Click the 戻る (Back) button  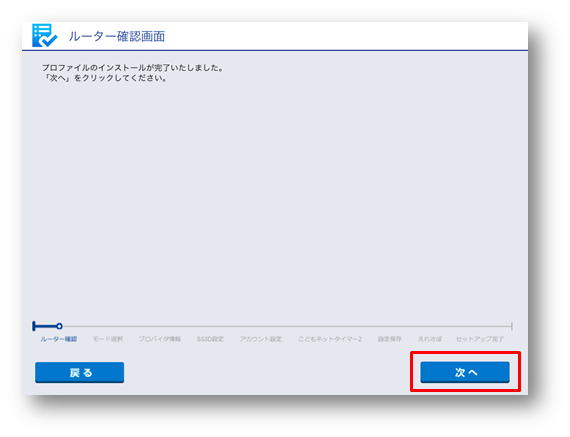tap(80, 372)
